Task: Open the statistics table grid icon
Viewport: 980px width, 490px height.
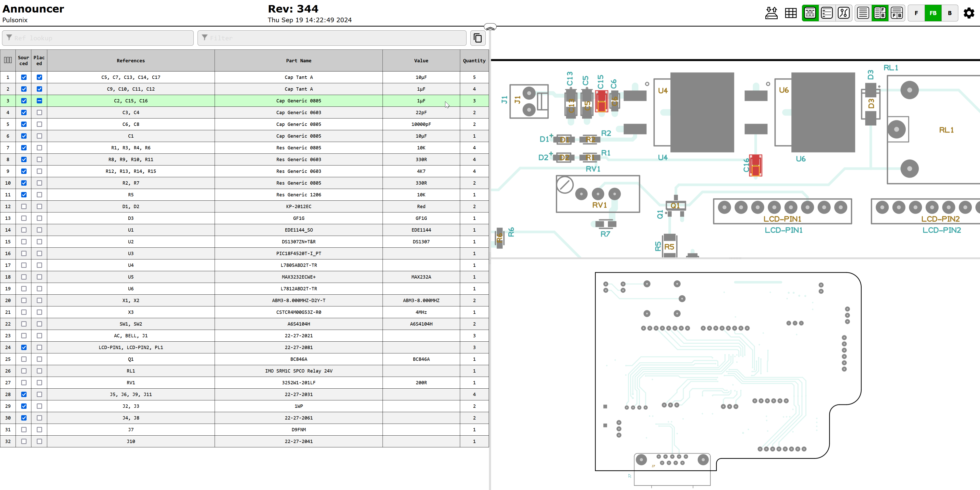Action: click(791, 13)
